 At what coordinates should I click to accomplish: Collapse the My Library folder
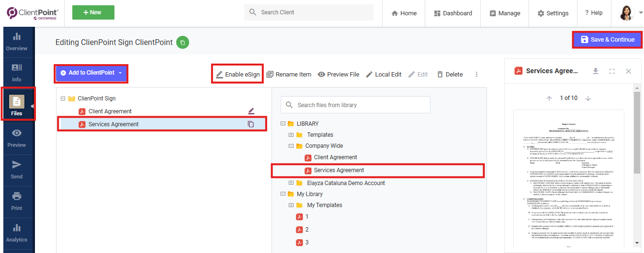coord(283,194)
